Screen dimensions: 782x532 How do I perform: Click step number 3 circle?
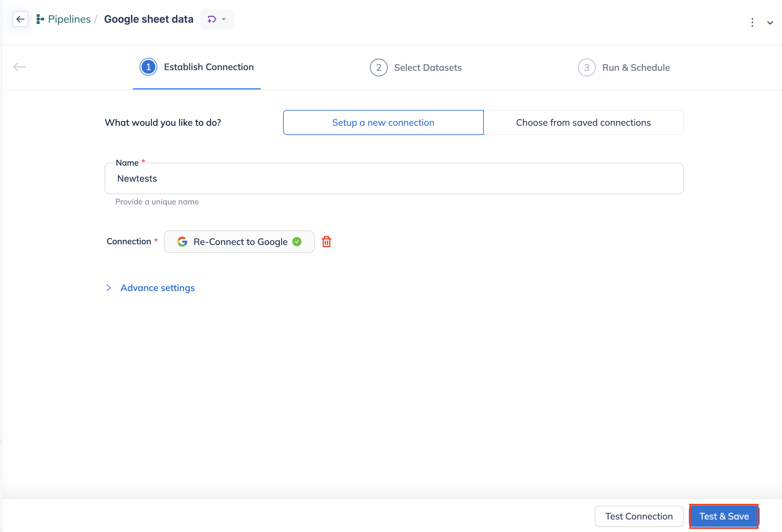pos(586,67)
